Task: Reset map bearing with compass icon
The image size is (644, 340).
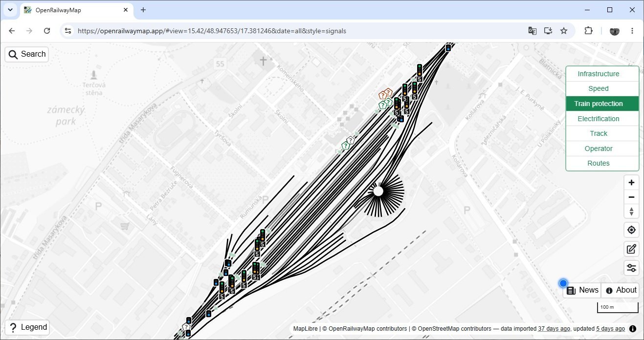Action: (631, 212)
